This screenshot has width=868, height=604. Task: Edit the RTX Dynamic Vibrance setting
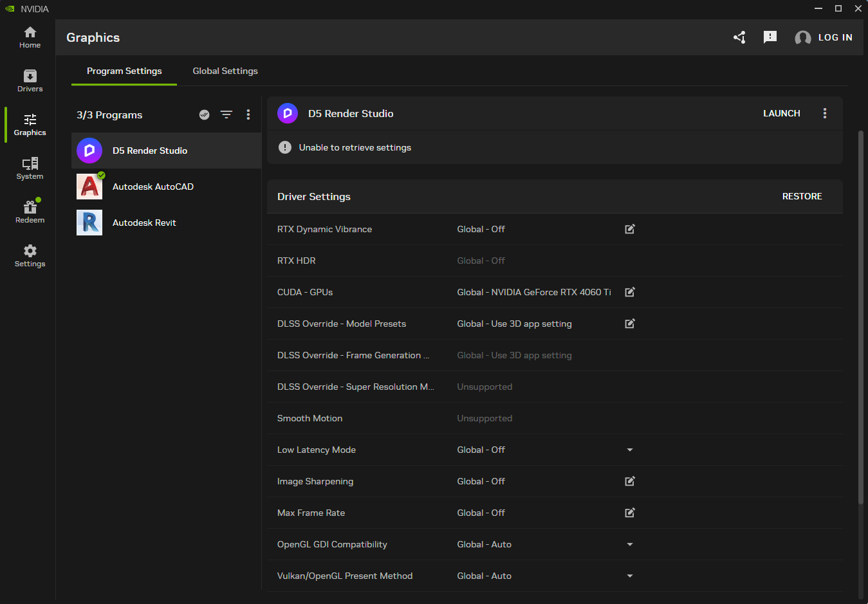pyautogui.click(x=630, y=229)
